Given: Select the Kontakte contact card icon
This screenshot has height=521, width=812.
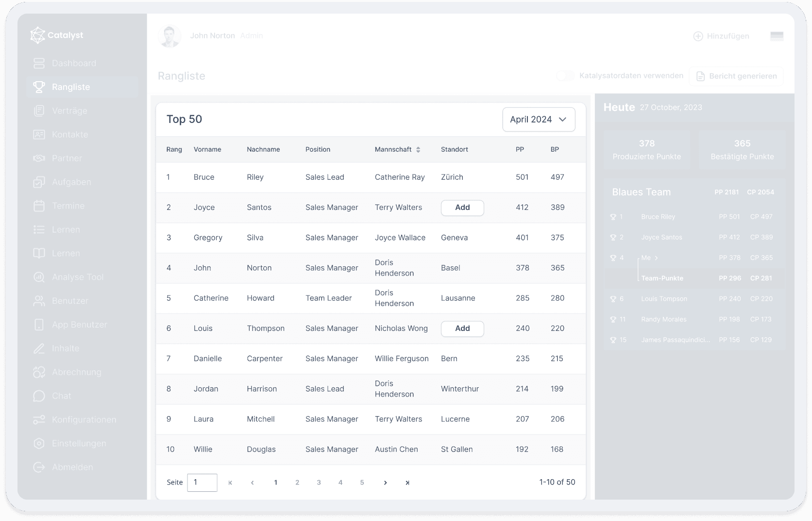Looking at the screenshot, I should [39, 135].
